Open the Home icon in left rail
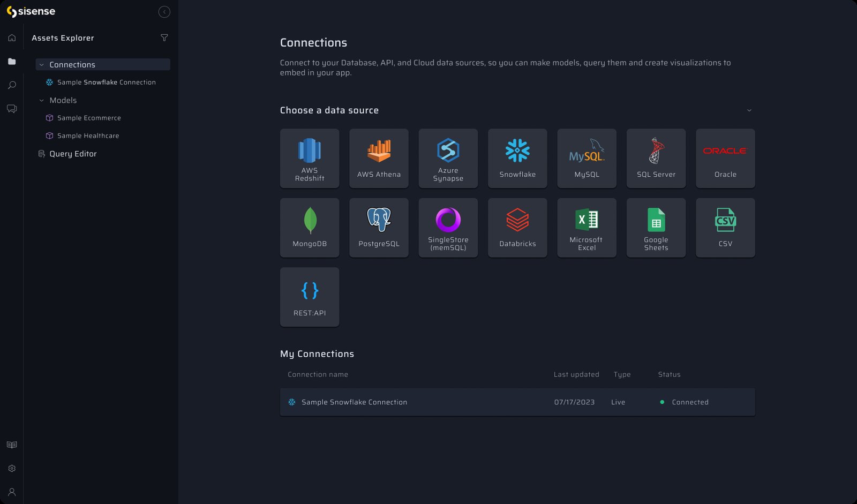The height and width of the screenshot is (504, 857). (x=12, y=38)
